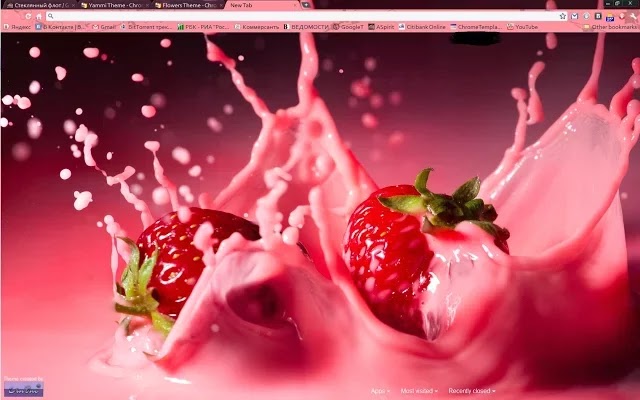The width and height of the screenshot is (640, 400).
Task: Open the Яндекс bookmark
Action: (x=17, y=27)
